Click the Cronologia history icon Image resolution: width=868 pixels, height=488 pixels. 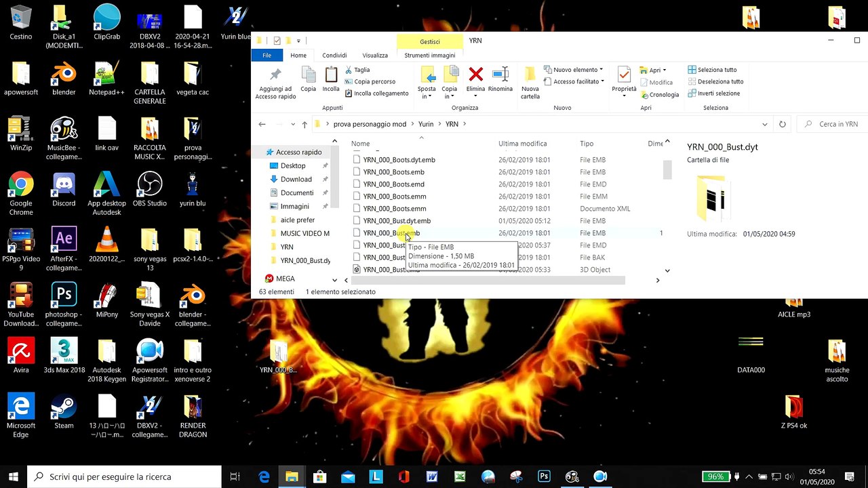pyautogui.click(x=659, y=95)
